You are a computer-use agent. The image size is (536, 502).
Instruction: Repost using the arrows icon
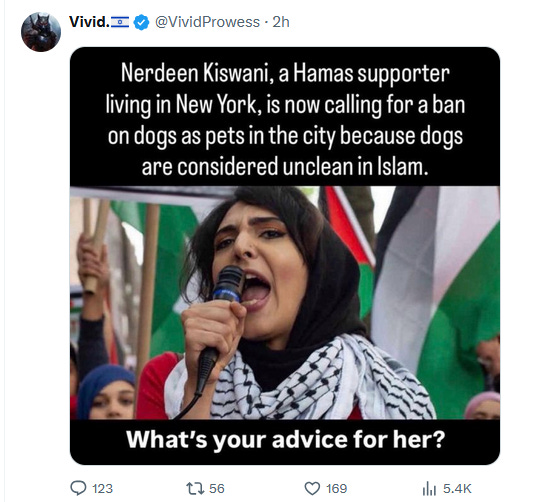195,488
